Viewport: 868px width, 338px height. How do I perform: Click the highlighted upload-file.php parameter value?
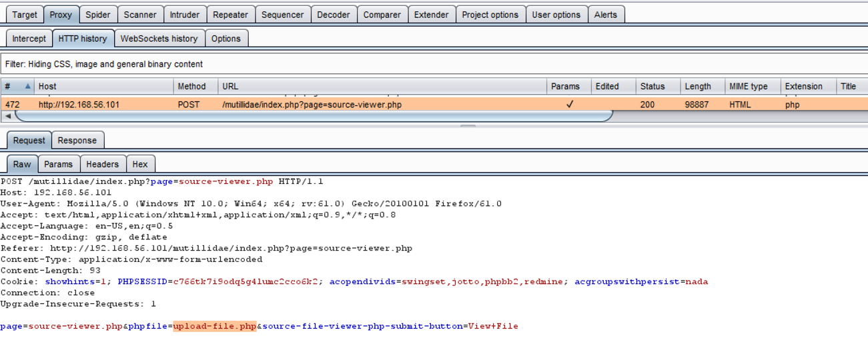coord(214,327)
